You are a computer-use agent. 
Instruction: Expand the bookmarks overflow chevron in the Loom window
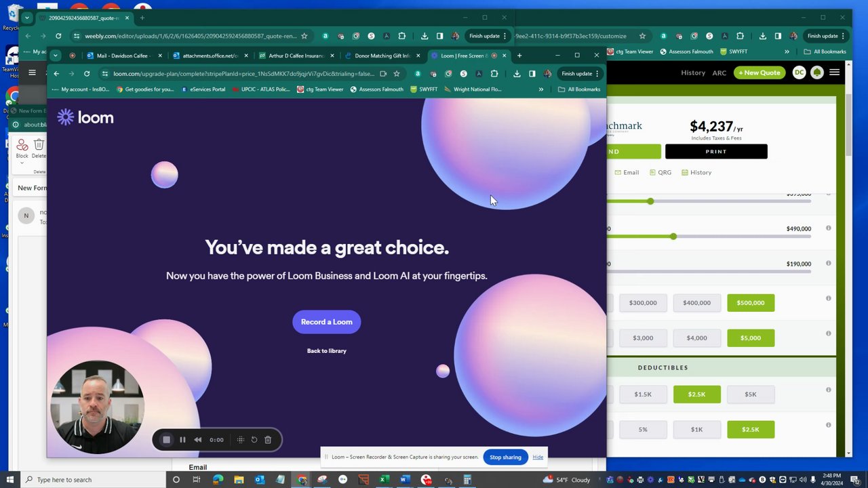541,89
